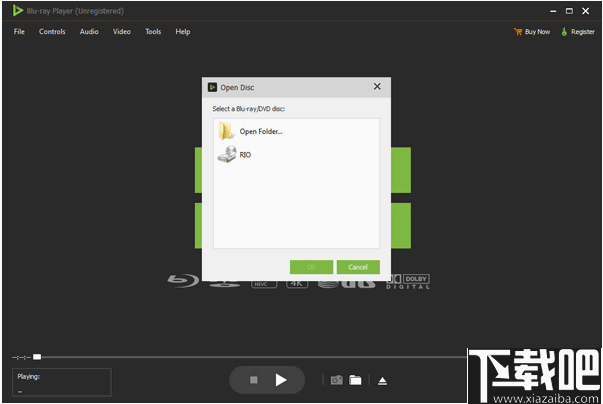Cancel the Open Disc dialog
The height and width of the screenshot is (404, 603).
tap(358, 267)
